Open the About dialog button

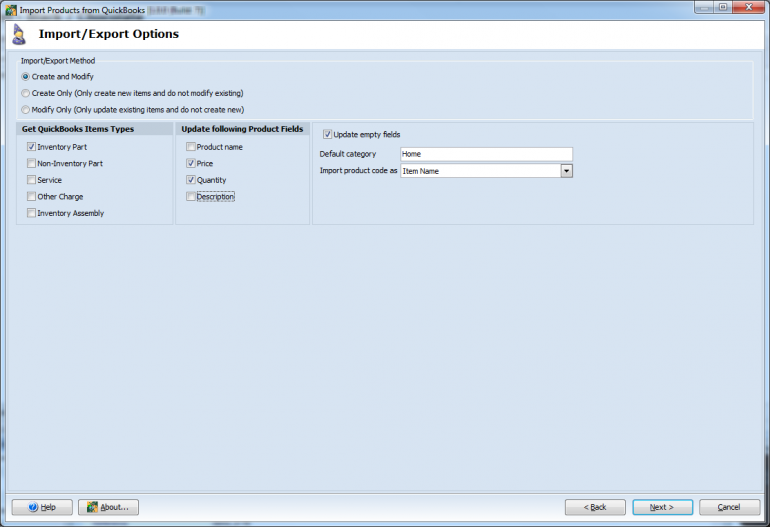click(108, 507)
